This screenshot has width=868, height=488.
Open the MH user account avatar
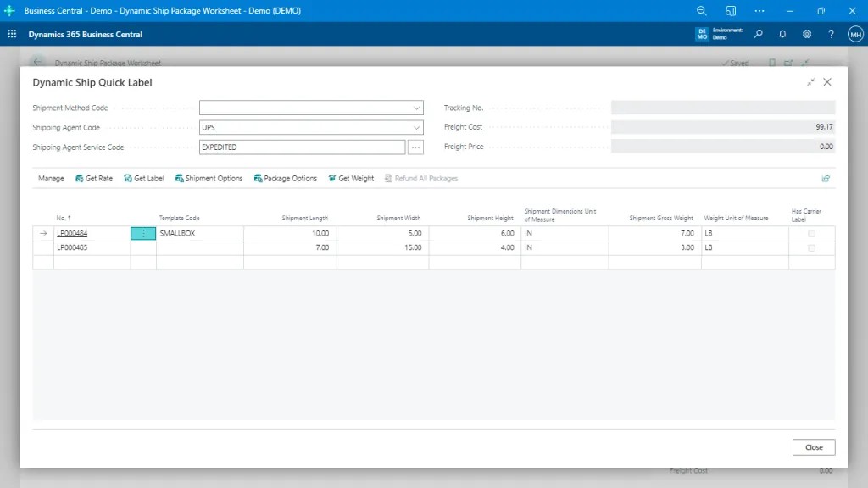tap(855, 35)
